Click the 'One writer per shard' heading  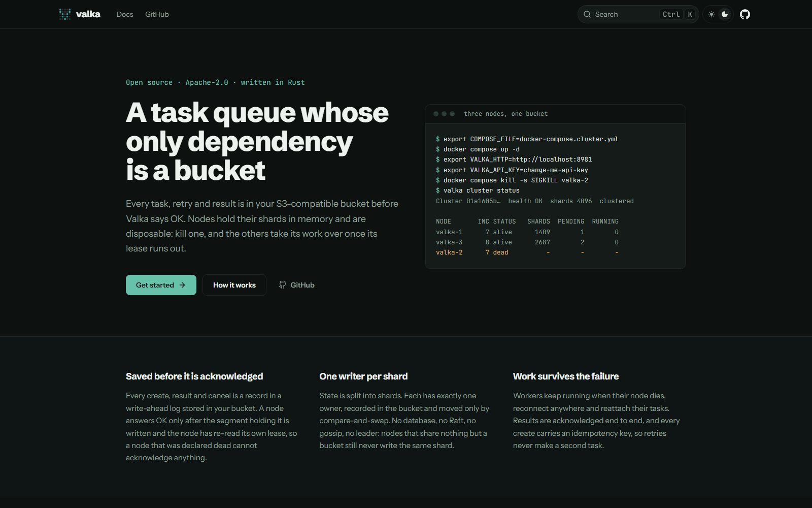point(363,376)
